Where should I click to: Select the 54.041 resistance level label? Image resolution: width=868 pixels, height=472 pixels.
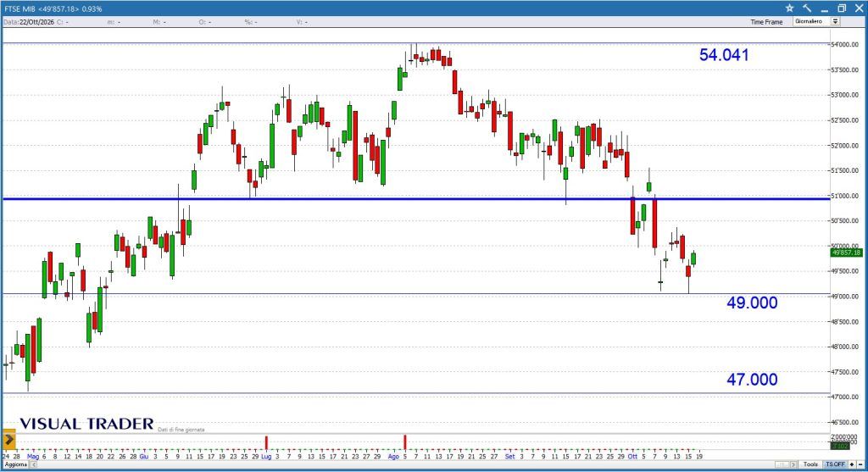point(724,55)
